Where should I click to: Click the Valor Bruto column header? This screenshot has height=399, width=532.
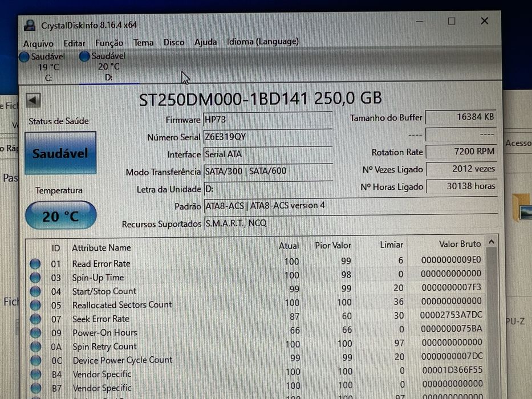[x=460, y=244]
